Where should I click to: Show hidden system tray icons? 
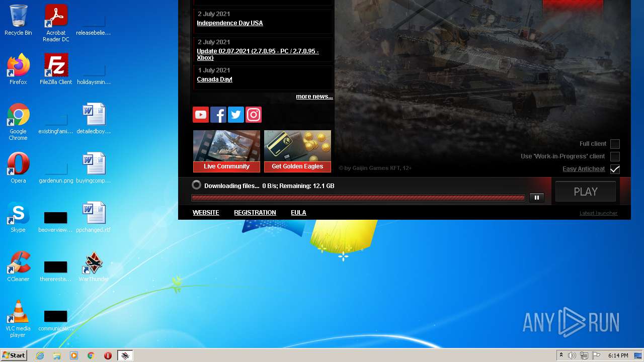click(561, 355)
